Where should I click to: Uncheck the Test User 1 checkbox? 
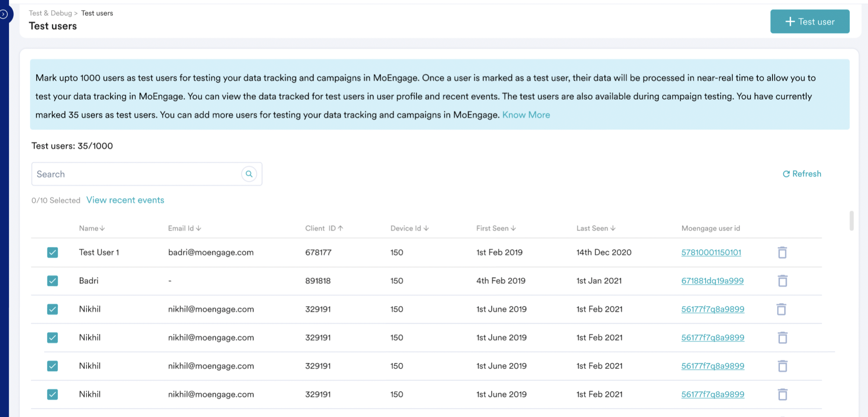click(52, 252)
